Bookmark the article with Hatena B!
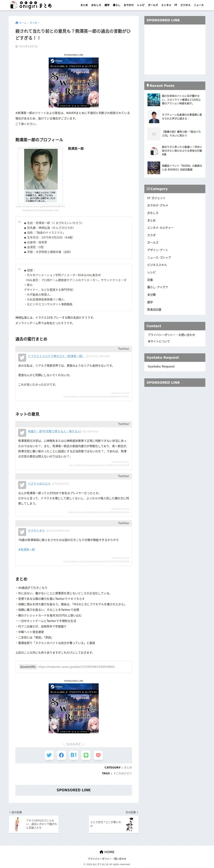The image size is (214, 868). click(x=73, y=755)
